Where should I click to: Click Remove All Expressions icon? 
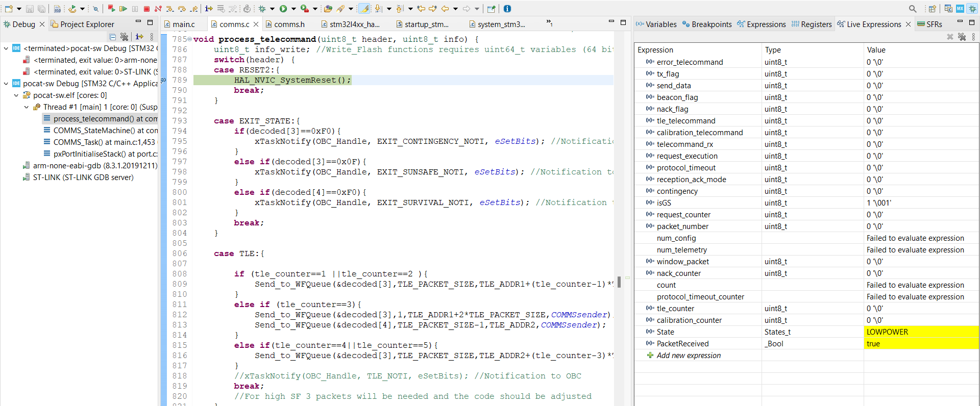tap(962, 37)
